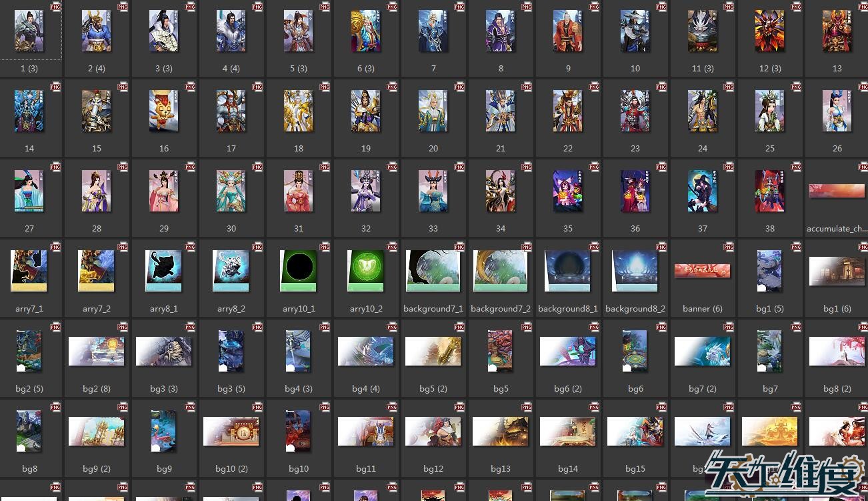The width and height of the screenshot is (868, 501).
Task: Choose the background8_2 blue glow image
Action: pyautogui.click(x=635, y=271)
